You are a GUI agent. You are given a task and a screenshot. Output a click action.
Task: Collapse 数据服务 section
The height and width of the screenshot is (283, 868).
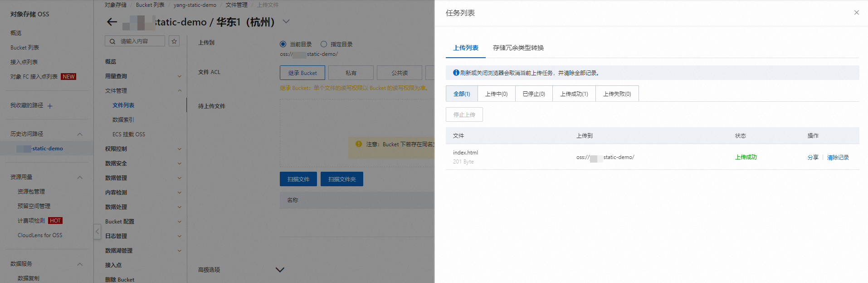pyautogui.click(x=80, y=264)
